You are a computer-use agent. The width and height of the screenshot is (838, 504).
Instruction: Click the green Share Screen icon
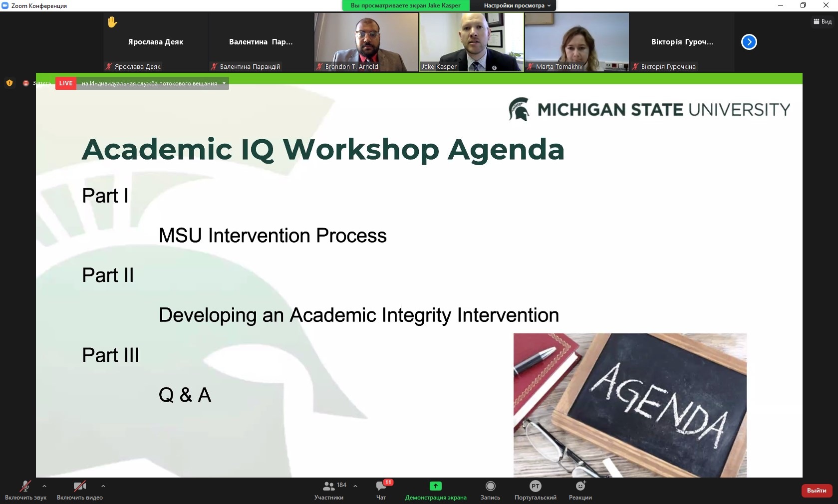coord(435,486)
